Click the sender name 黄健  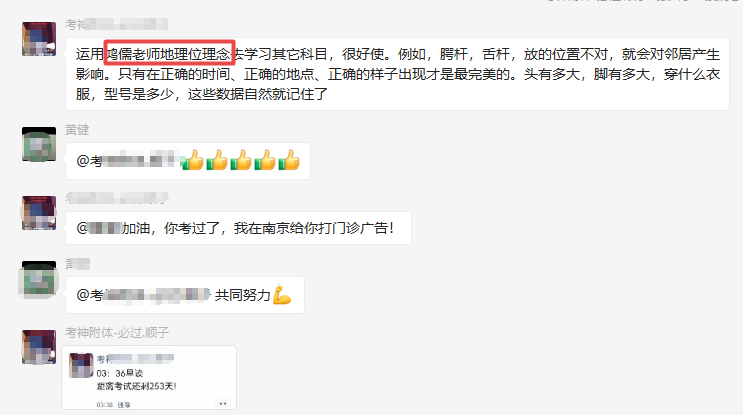click(77, 130)
